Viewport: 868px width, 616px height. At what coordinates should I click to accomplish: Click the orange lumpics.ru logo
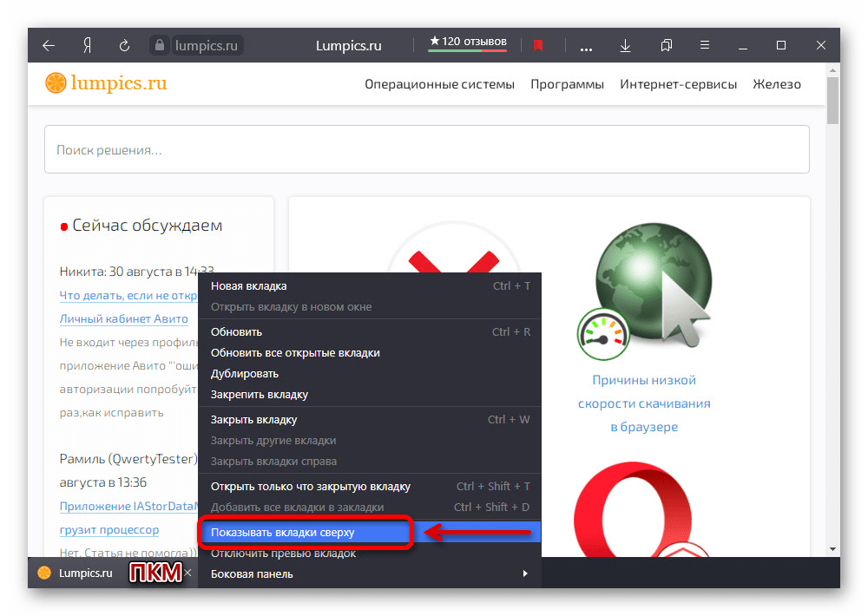pos(106,83)
